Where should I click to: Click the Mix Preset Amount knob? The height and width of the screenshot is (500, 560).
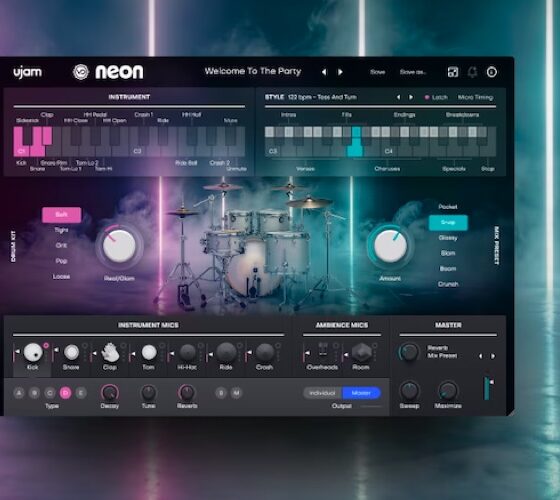(390, 246)
